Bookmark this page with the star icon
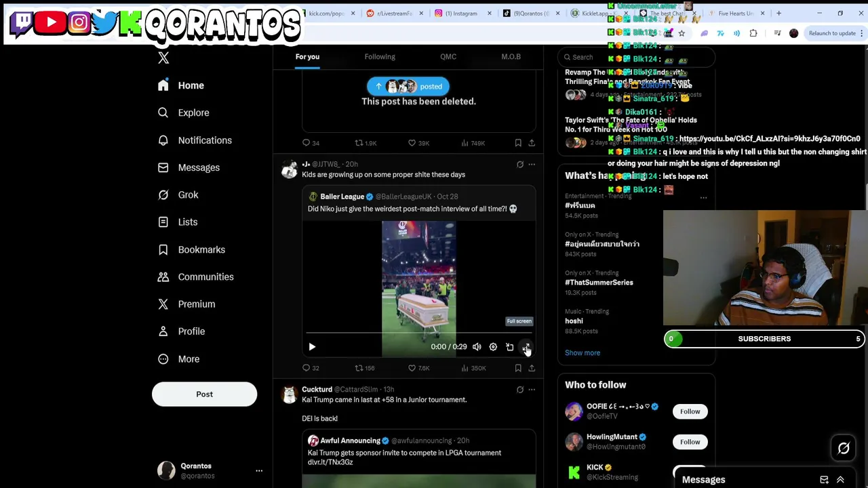This screenshot has height=488, width=868. 682,33
